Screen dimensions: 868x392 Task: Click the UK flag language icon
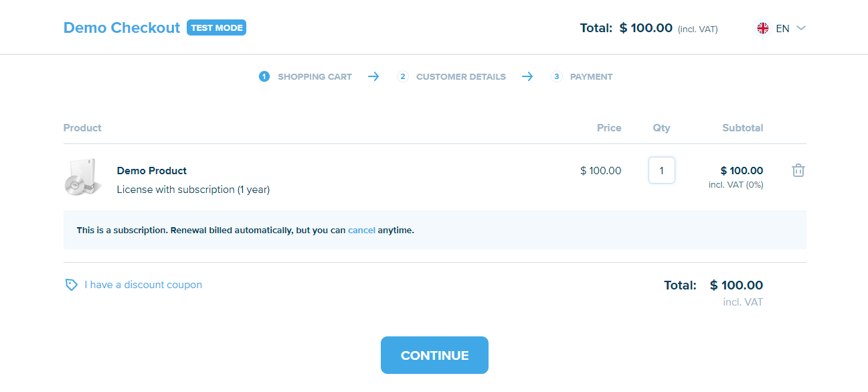763,28
